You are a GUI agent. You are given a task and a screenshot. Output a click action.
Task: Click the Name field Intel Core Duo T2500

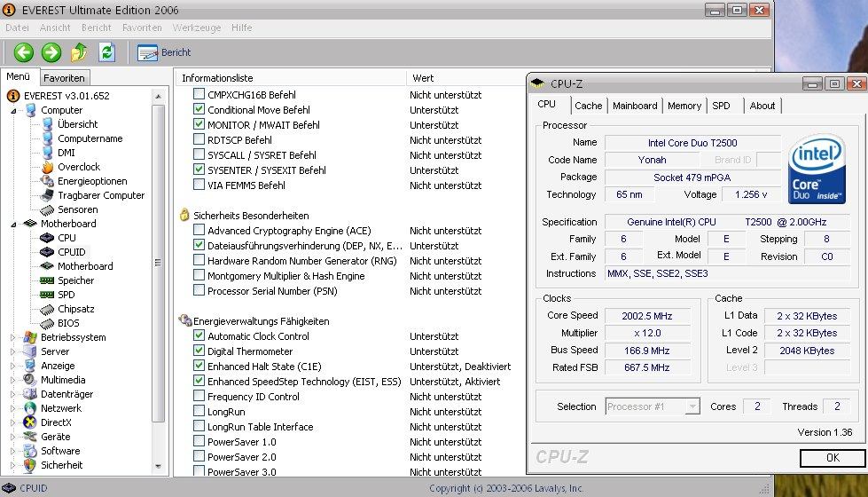[x=692, y=143]
